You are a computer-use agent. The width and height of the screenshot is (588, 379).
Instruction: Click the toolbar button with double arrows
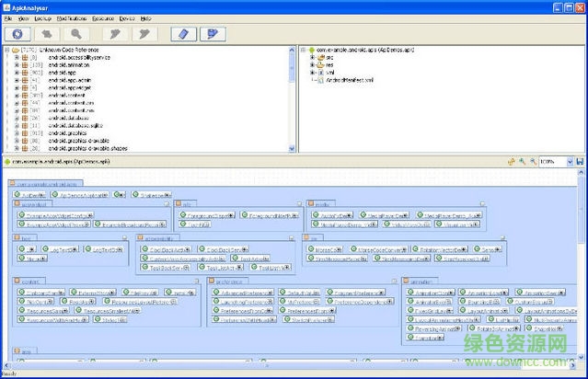pos(49,34)
